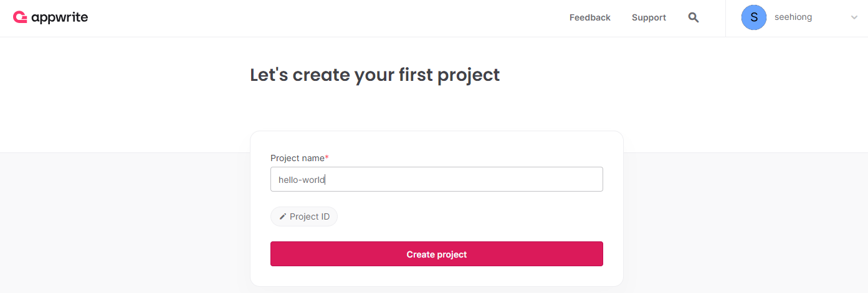Click the pencil icon beside Project ID

283,216
